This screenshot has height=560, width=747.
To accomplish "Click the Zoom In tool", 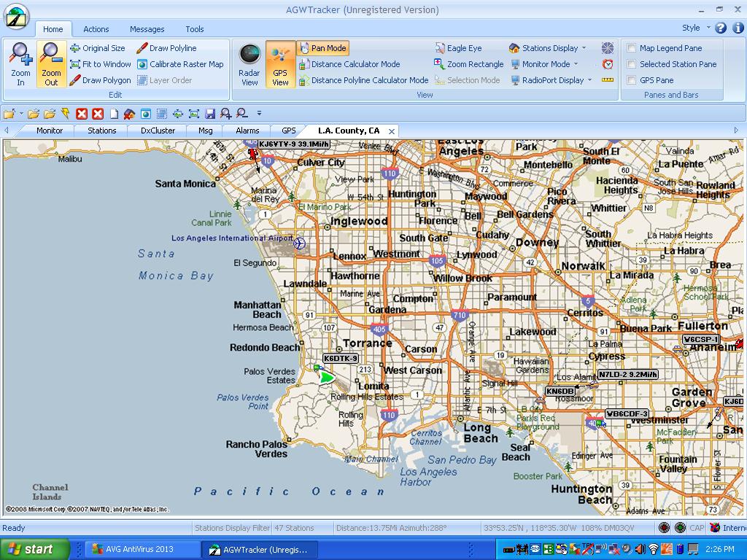I will coord(20,63).
